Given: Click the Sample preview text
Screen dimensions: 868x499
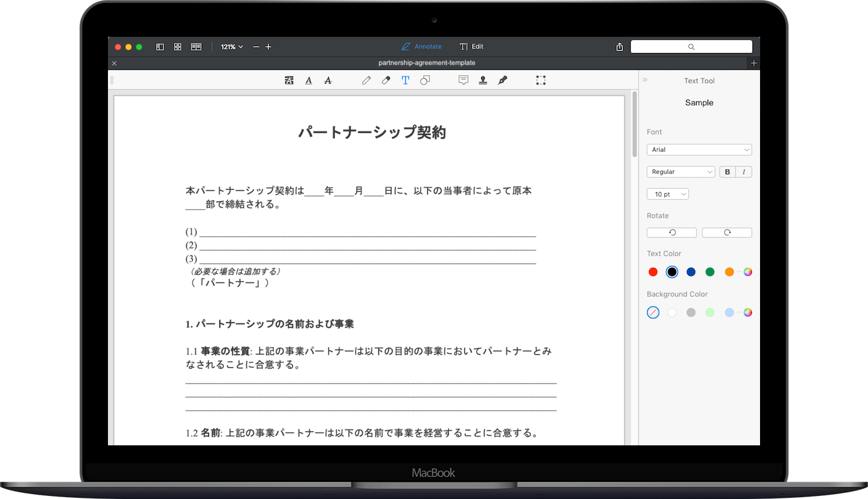Looking at the screenshot, I should click(x=699, y=103).
